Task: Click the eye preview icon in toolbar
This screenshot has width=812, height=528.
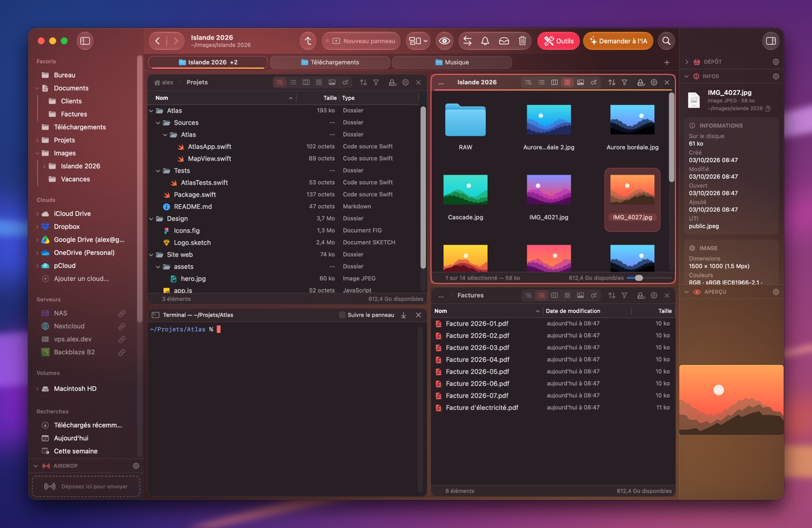Action: pos(445,41)
